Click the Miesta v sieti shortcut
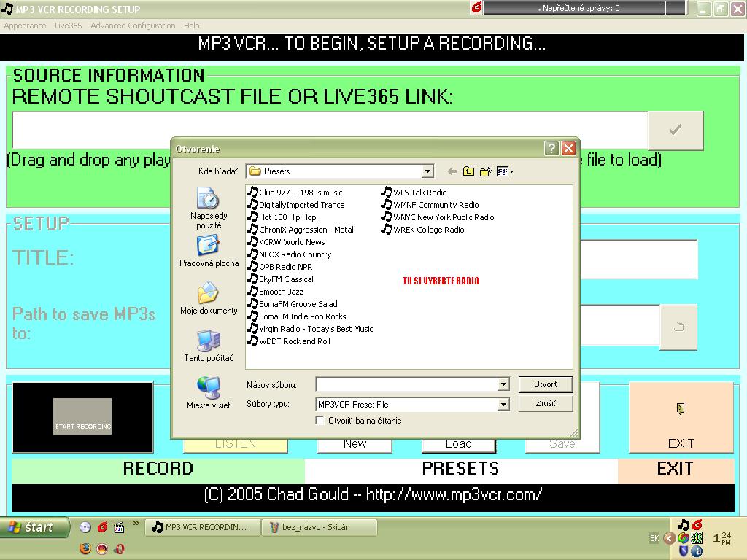This screenshot has width=747, height=560. pyautogui.click(x=209, y=392)
